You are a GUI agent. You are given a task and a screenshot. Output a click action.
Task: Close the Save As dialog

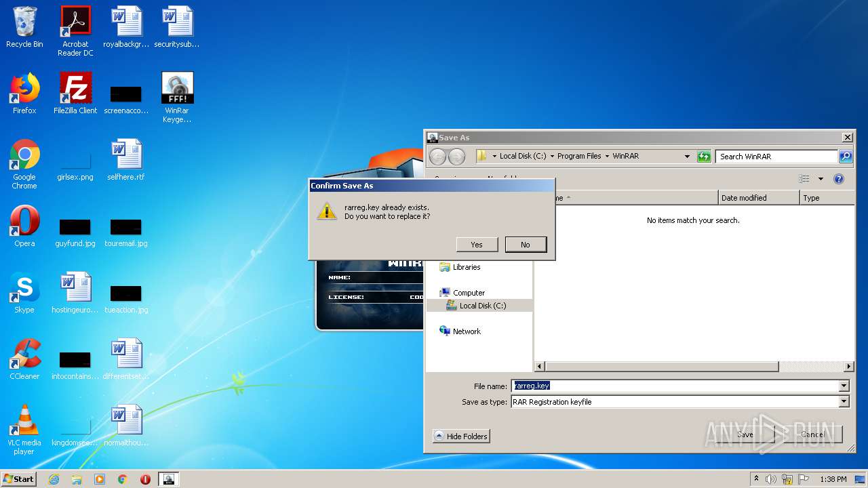coord(847,138)
